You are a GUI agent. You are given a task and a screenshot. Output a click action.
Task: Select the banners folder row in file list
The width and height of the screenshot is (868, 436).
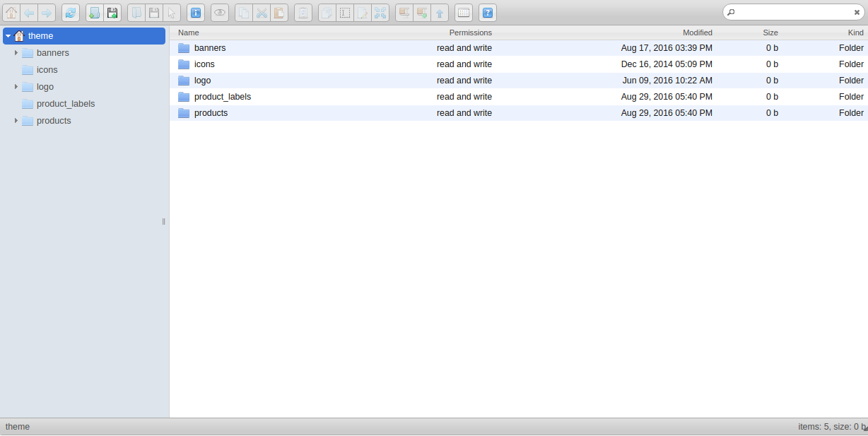[x=519, y=48]
